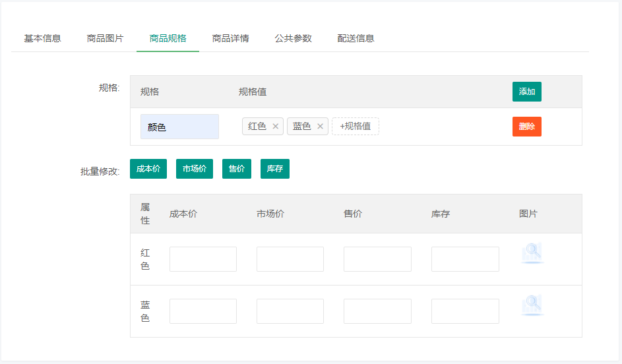
Task: Switch to 商品图片 tab
Action: tap(105, 38)
